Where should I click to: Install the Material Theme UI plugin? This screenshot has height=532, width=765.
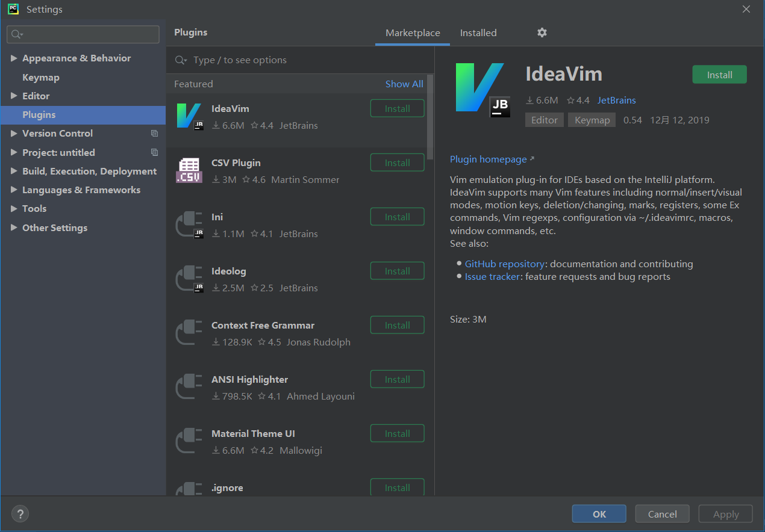tap(398, 433)
